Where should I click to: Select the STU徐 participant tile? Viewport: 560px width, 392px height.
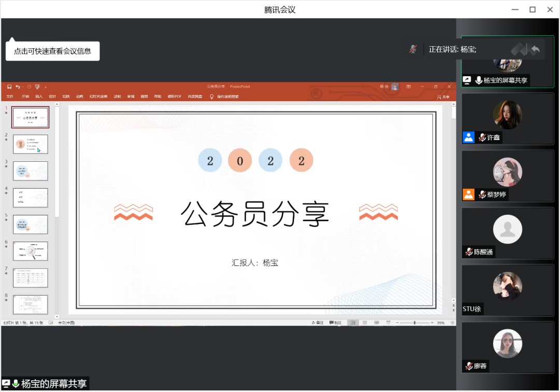point(508,290)
